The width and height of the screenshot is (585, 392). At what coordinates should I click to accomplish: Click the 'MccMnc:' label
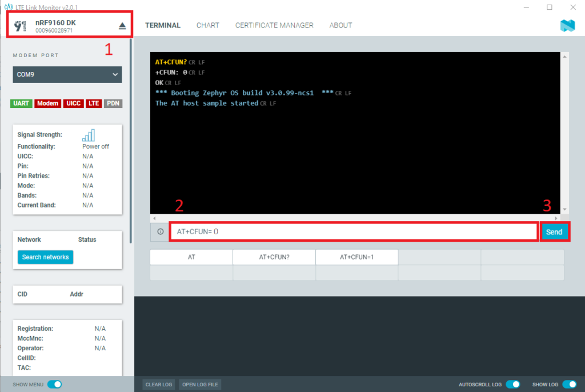pyautogui.click(x=30, y=338)
